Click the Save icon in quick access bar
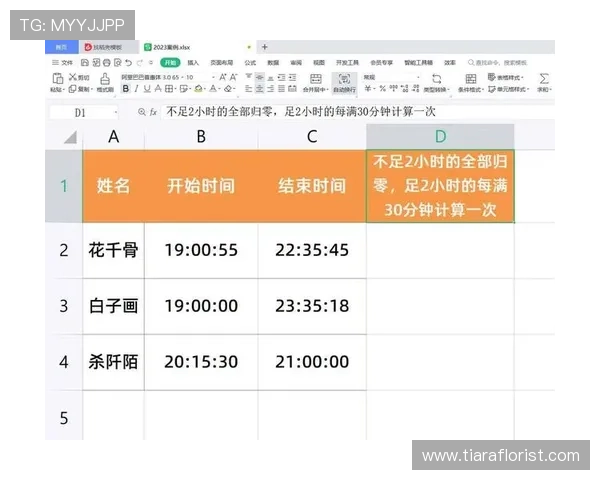 coord(85,63)
